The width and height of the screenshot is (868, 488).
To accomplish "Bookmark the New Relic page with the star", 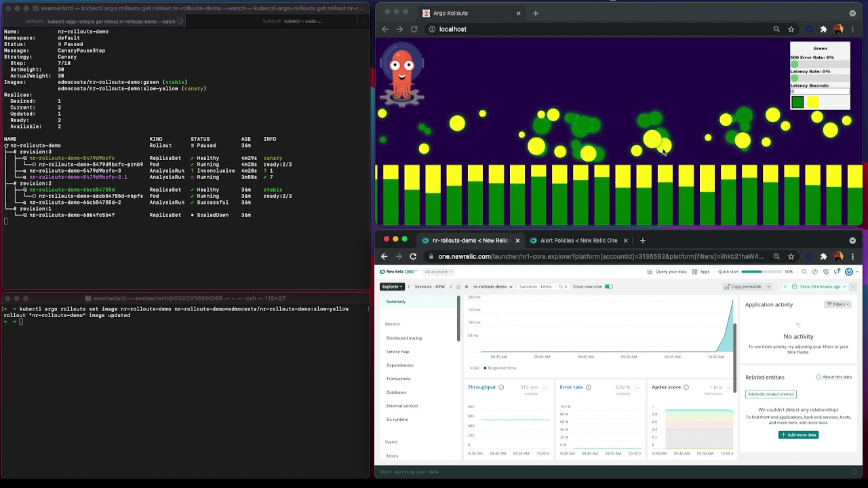I will pyautogui.click(x=791, y=256).
